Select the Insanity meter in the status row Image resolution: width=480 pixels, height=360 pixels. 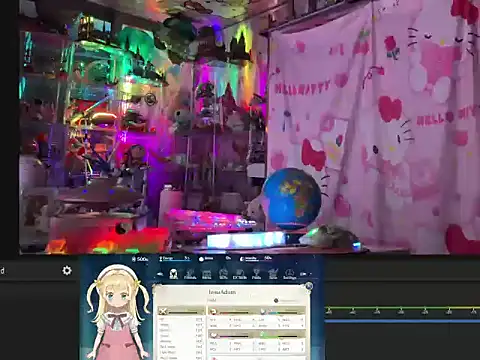click(256, 258)
